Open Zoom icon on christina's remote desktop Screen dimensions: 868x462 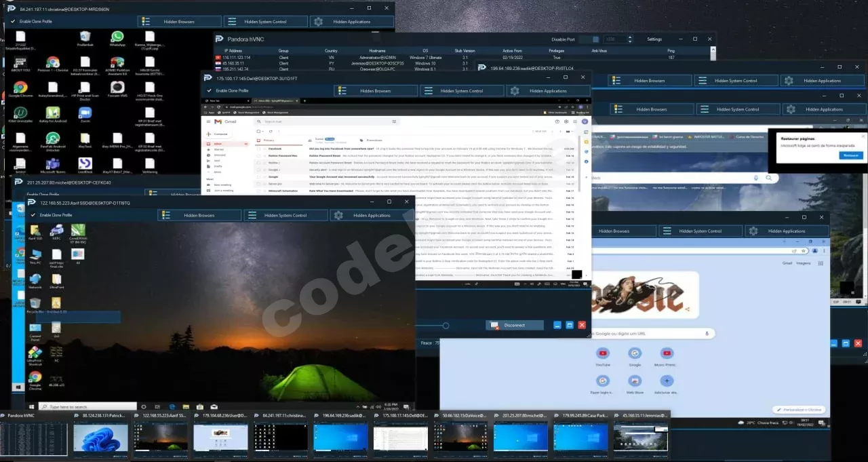pyautogui.click(x=85, y=115)
